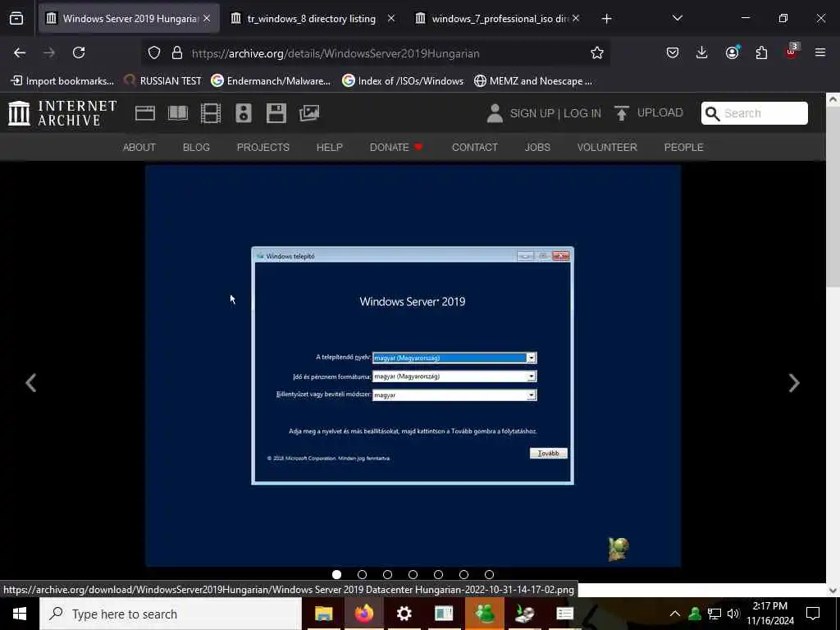Click the Windows Start button

click(20, 614)
